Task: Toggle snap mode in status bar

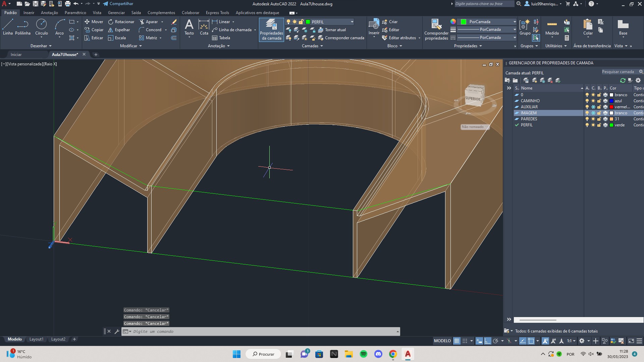Action: (465, 341)
